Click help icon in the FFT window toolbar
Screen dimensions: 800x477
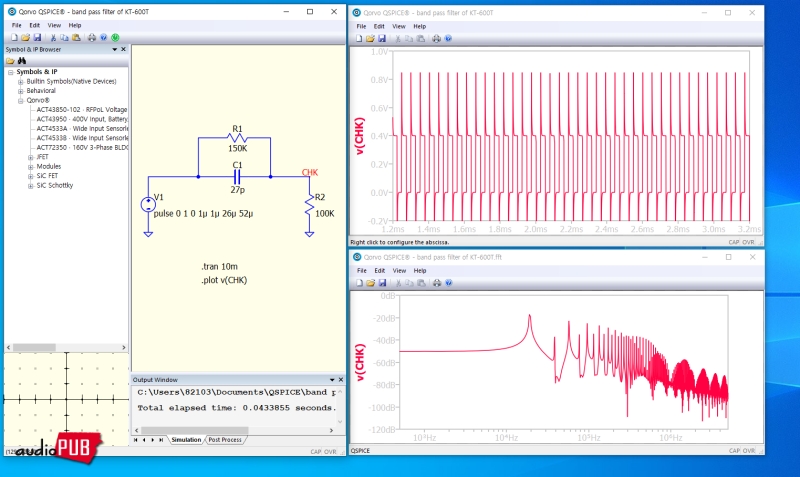[x=448, y=283]
